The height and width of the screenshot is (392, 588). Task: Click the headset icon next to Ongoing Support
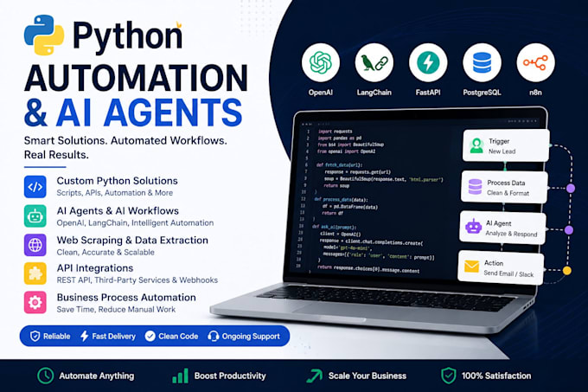(x=213, y=336)
